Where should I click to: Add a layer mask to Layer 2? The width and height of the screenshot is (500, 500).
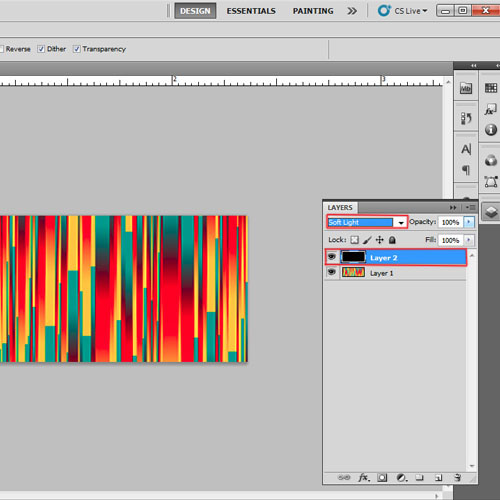pos(382,477)
